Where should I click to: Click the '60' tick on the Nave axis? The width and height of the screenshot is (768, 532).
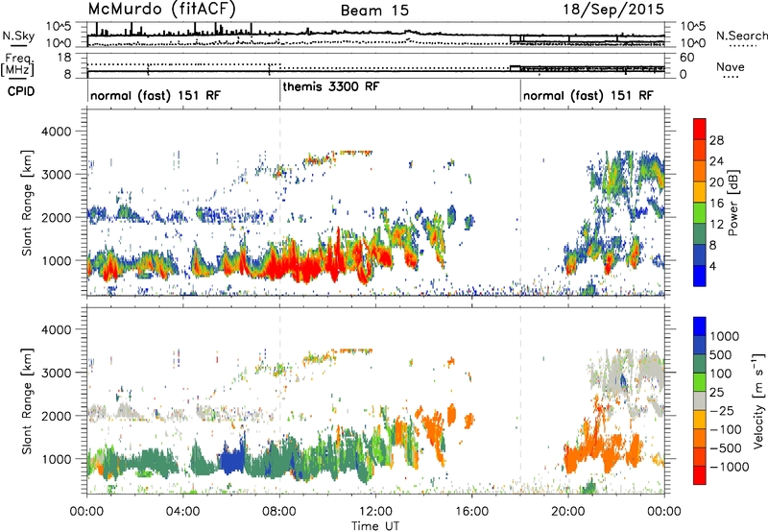pos(687,58)
